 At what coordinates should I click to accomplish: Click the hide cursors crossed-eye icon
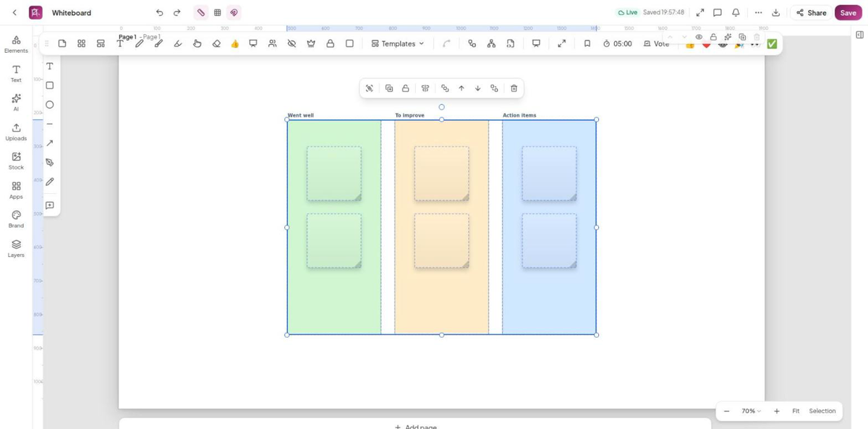[292, 43]
